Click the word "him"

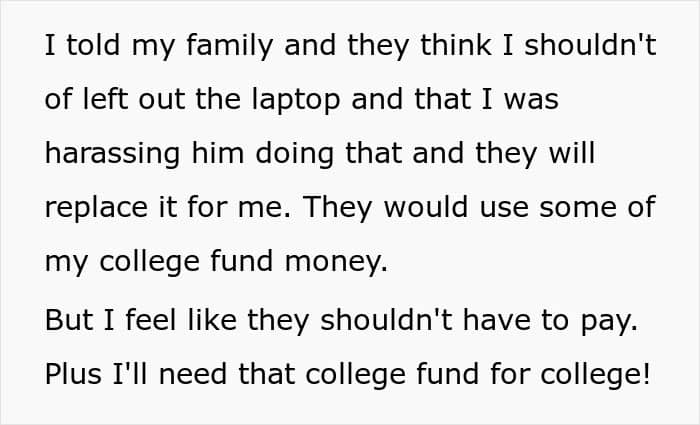pyautogui.click(x=220, y=157)
